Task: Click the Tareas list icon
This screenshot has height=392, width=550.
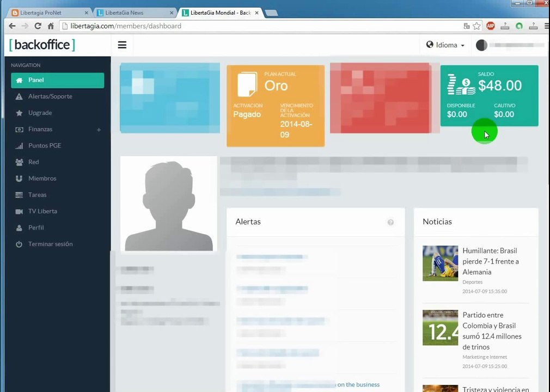Action: coord(19,195)
